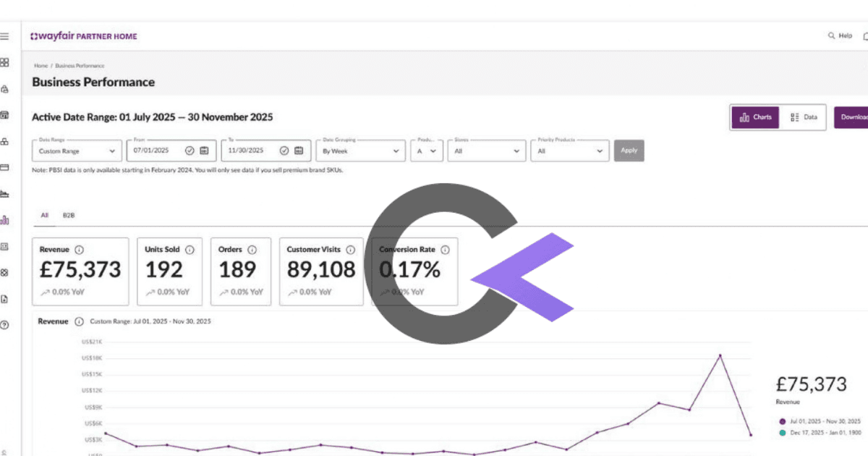Click the Download button
This screenshot has width=868, height=456.
pos(852,117)
